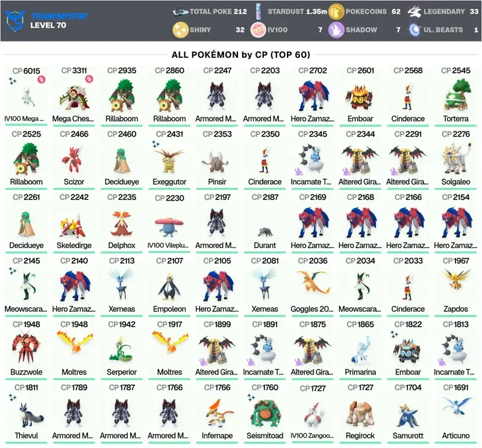Click the Legendary creature icon
Screen dimensions: 482x448
coord(414,11)
